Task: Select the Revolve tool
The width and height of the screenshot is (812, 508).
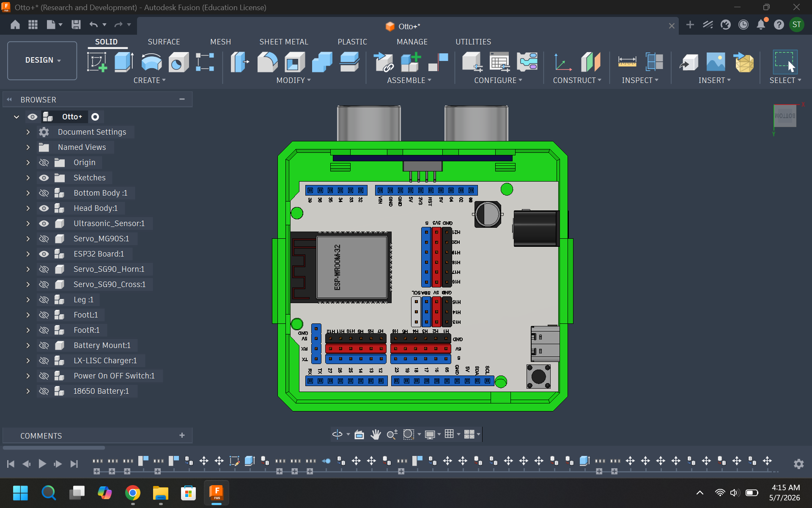Action: point(151,62)
